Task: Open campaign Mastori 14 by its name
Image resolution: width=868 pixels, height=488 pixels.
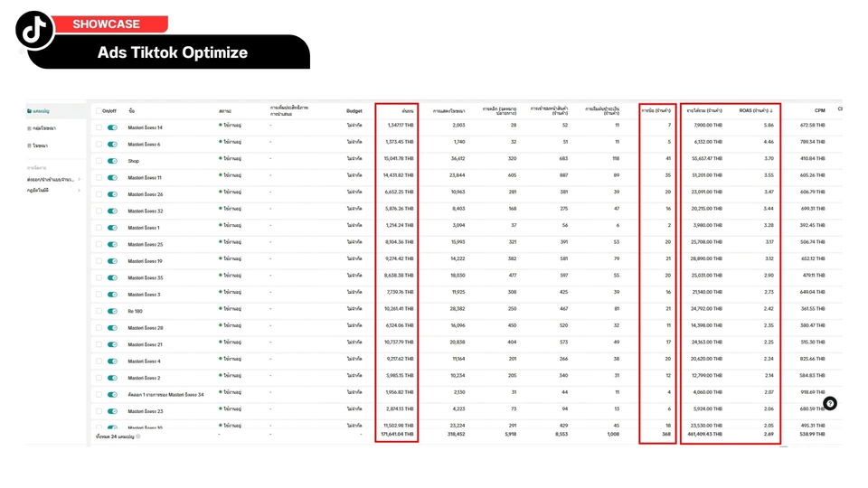Action: pos(145,127)
